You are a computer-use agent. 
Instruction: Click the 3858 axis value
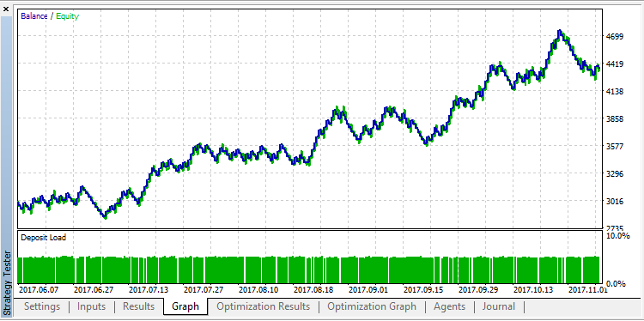(x=615, y=119)
